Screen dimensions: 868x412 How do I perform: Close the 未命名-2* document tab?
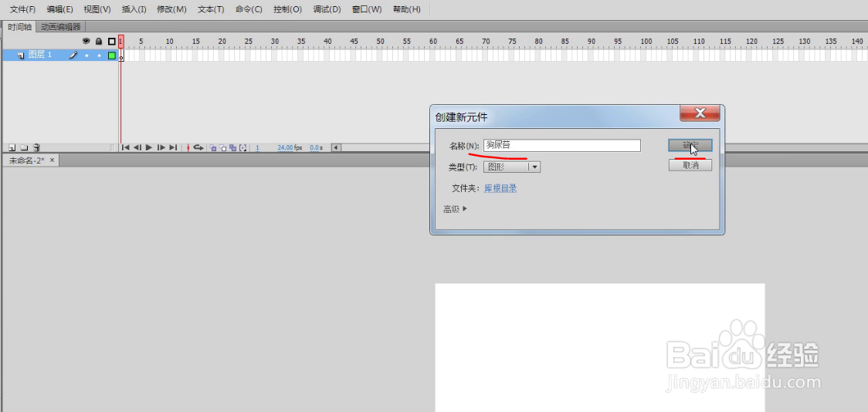coord(52,160)
